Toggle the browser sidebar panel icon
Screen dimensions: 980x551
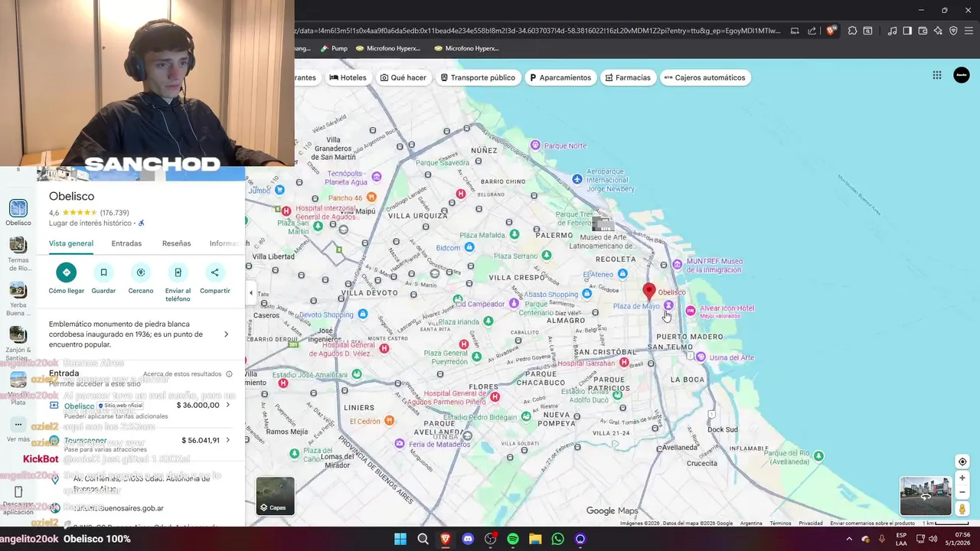tap(907, 31)
